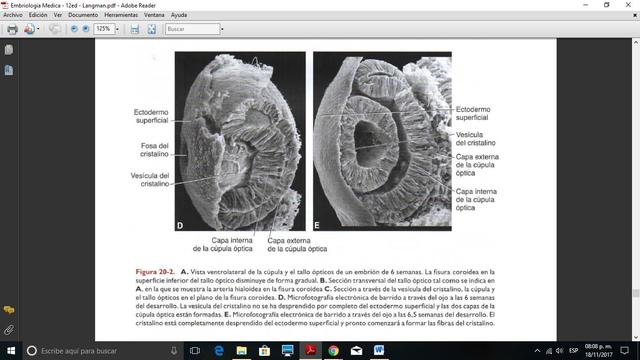640x360 pixels.
Task: Open Microsoft Store from the taskbar
Action: tap(264, 351)
